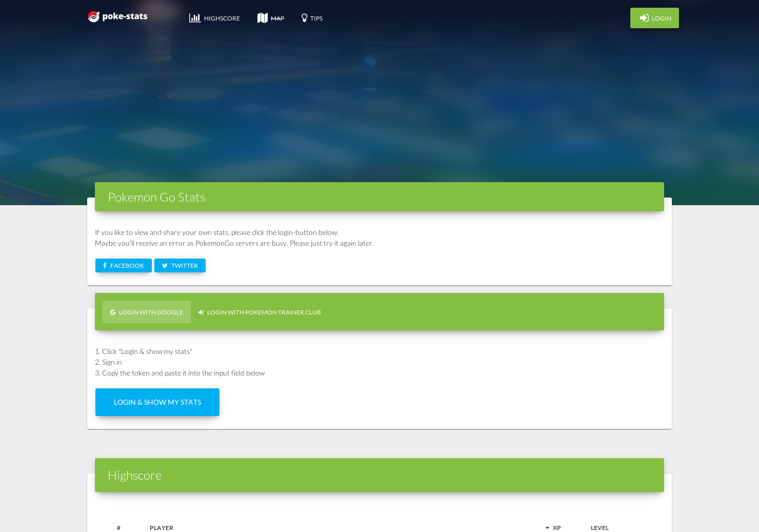Click the Pokemon Go Stats heading
Image resolution: width=759 pixels, height=532 pixels.
click(x=156, y=198)
